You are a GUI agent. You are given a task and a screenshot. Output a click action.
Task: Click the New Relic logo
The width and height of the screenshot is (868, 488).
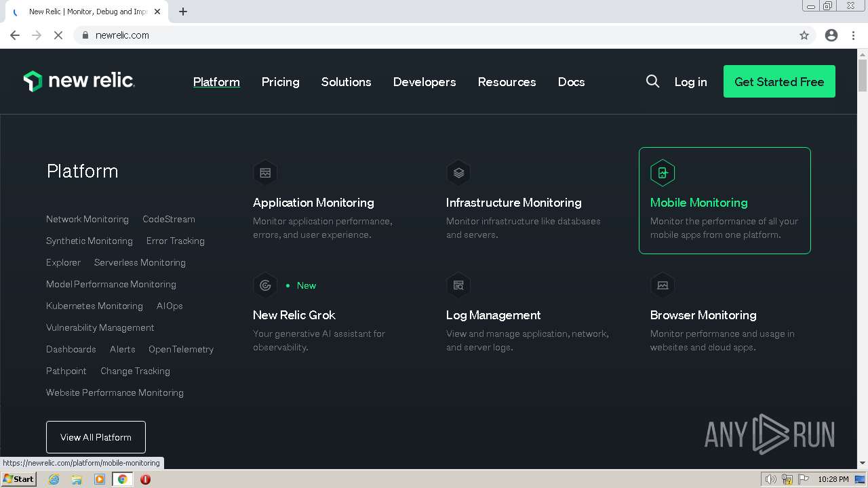(79, 81)
